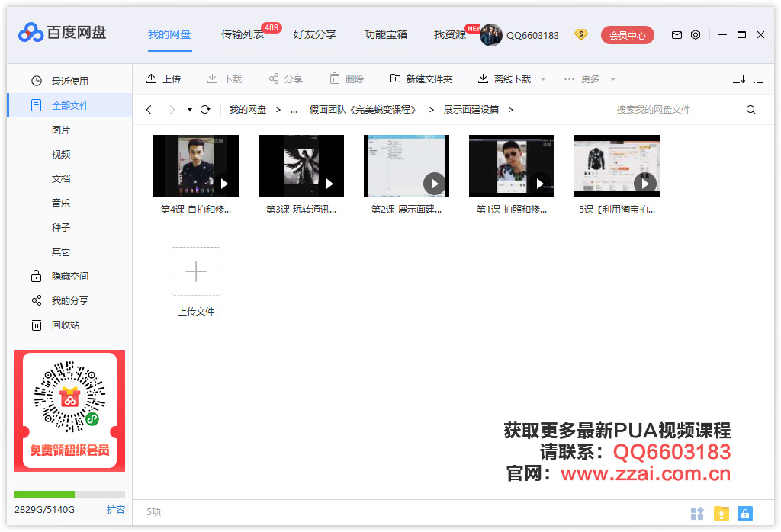Select video thumbnail 第4课 自拍和修...
The width and height of the screenshot is (781, 532).
(196, 165)
